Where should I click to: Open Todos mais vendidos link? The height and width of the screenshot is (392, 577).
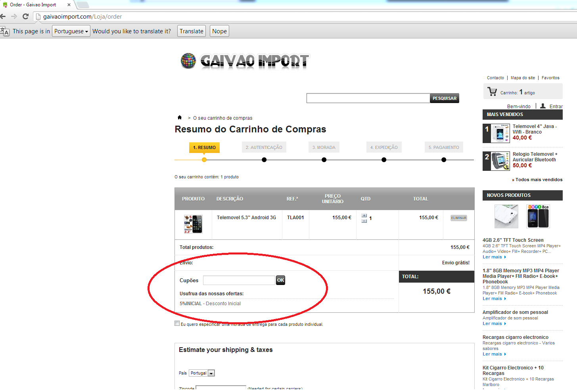pyautogui.click(x=537, y=180)
